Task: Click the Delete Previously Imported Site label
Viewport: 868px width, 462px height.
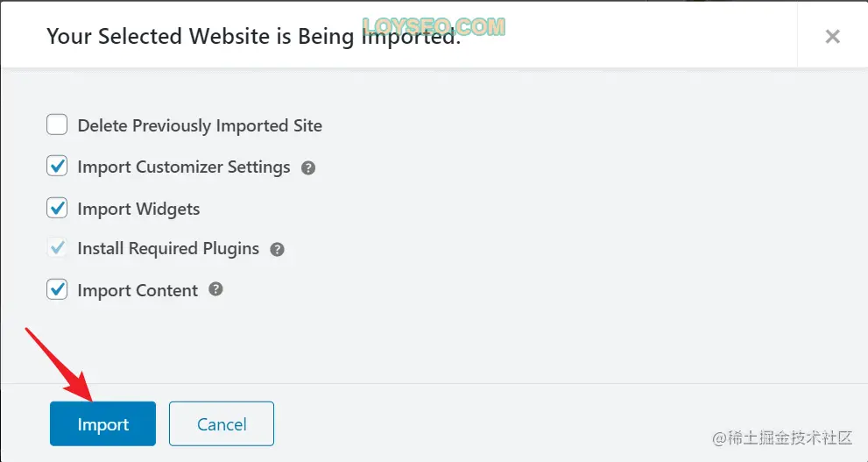Action: (200, 125)
